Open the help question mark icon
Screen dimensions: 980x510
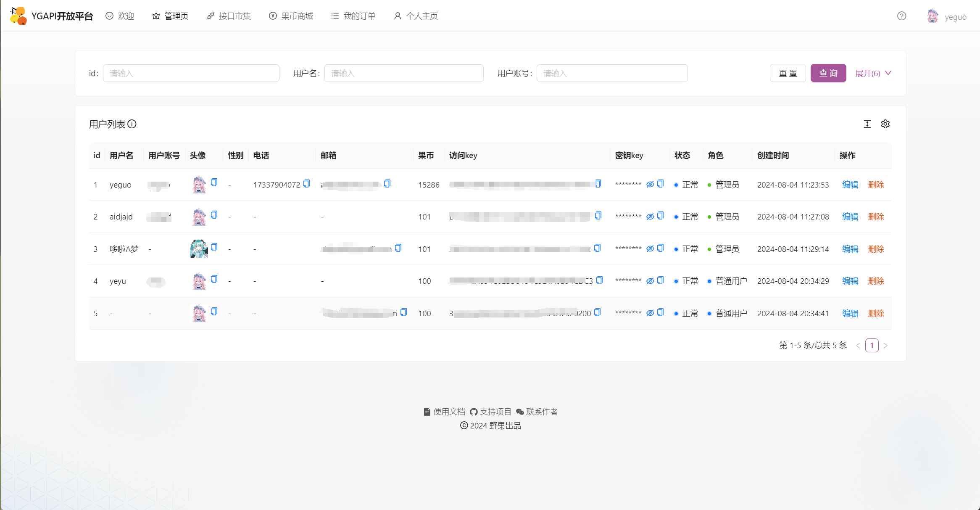click(901, 16)
